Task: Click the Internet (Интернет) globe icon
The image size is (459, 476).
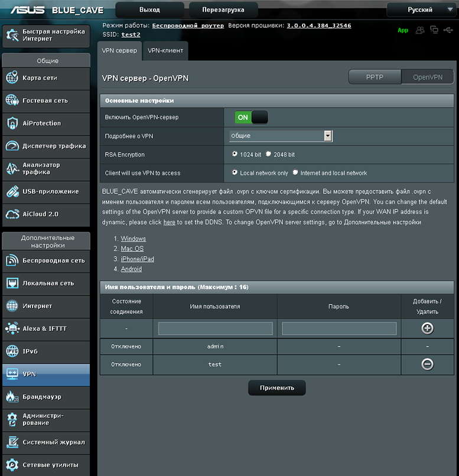Action: coord(12,306)
